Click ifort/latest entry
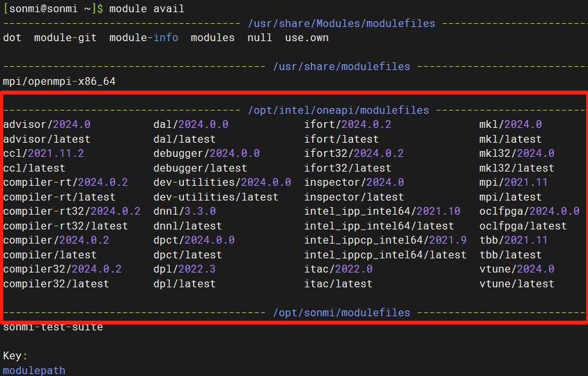This screenshot has width=588, height=376. click(x=341, y=139)
